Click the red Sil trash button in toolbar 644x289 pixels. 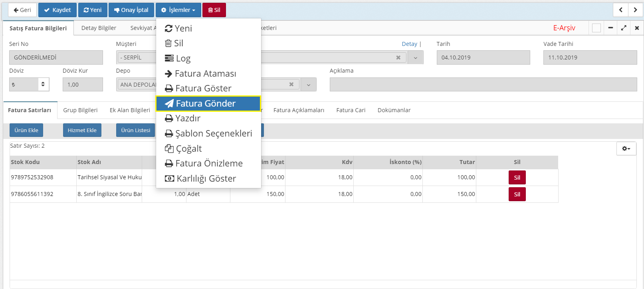click(214, 10)
